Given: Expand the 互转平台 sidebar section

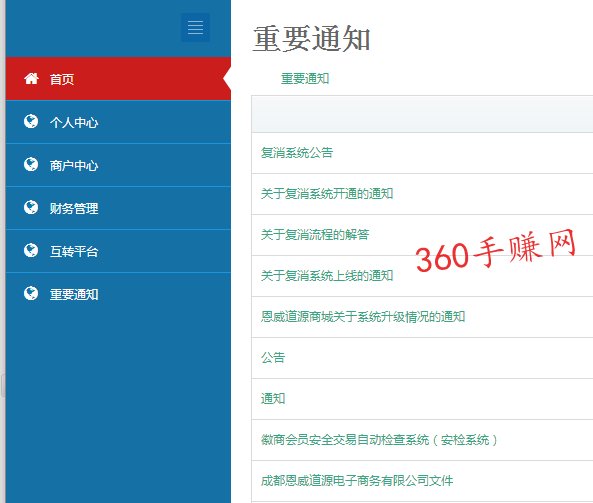Looking at the screenshot, I should [118, 251].
